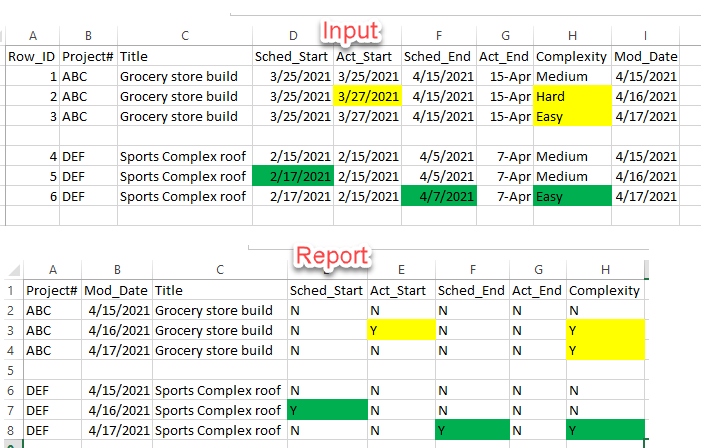Select the Row_ID header cell
701x448 pixels.
tap(32, 56)
